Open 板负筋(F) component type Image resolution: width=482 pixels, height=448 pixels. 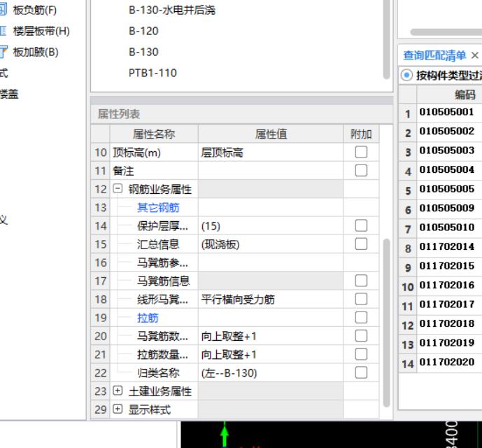(x=35, y=10)
